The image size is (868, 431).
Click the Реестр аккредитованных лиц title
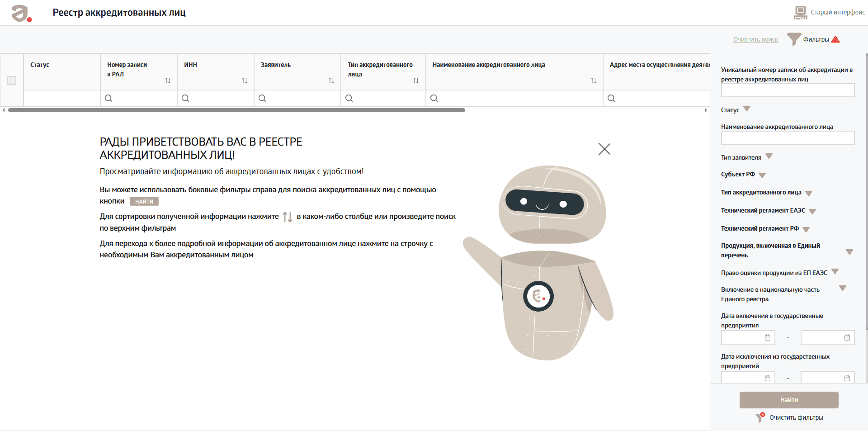[x=119, y=13]
